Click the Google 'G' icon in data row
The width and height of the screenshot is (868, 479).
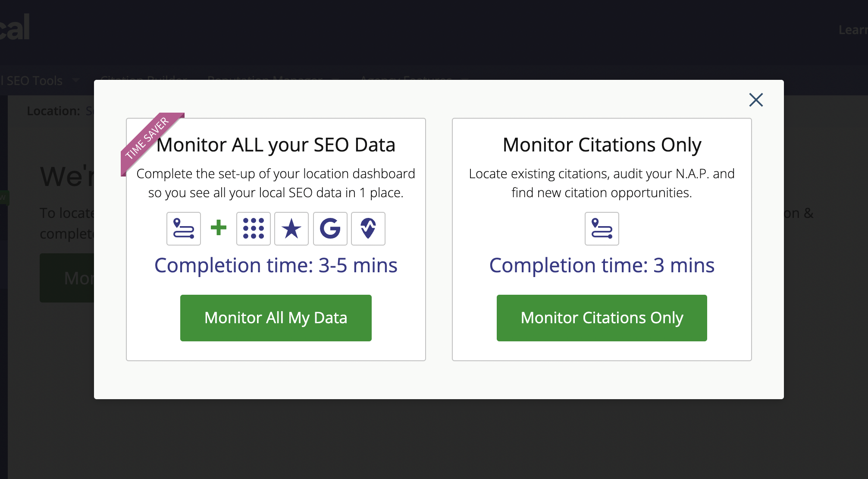[330, 229]
